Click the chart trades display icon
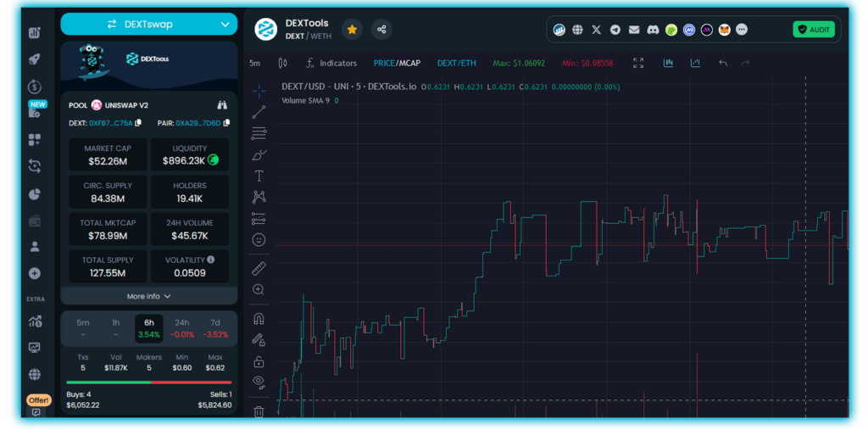 669,63
